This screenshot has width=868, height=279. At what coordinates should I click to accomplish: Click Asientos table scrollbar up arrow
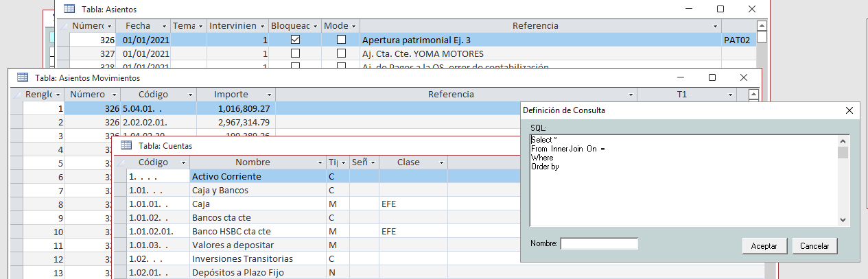point(761,26)
